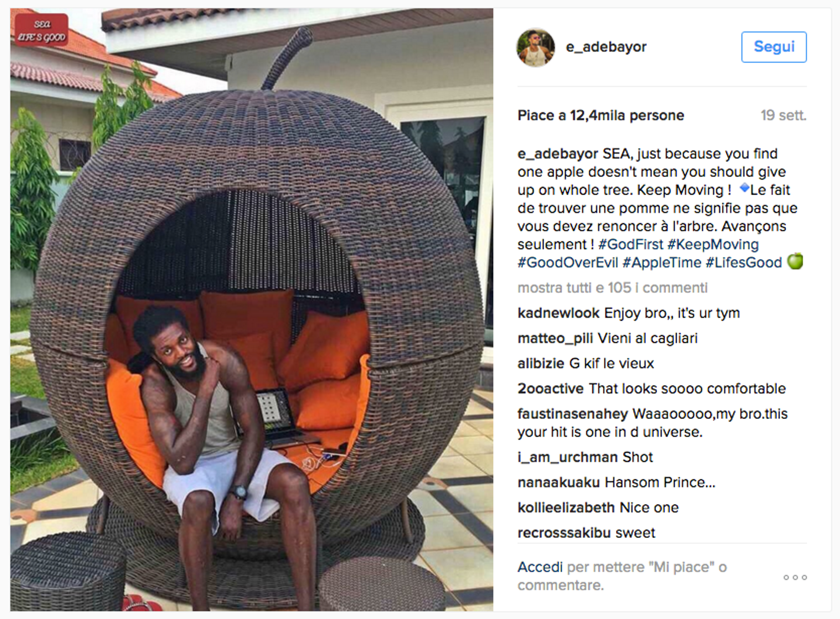The width and height of the screenshot is (840, 619).
Task: Show all 105 comments
Action: 612,288
